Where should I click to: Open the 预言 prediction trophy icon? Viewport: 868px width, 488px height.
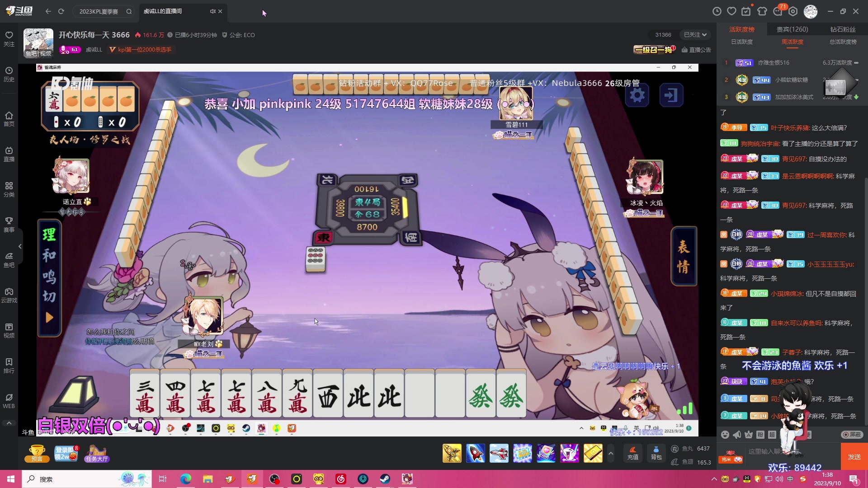[37, 453]
